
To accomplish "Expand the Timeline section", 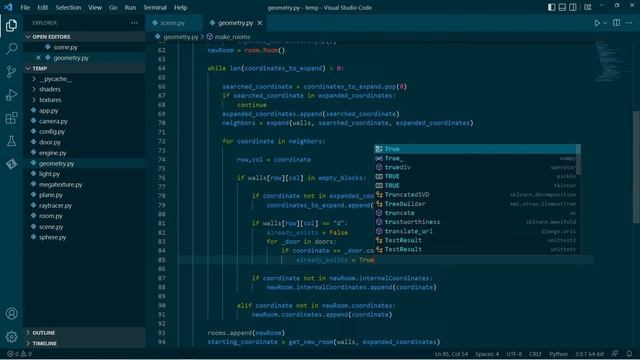I will (84, 343).
